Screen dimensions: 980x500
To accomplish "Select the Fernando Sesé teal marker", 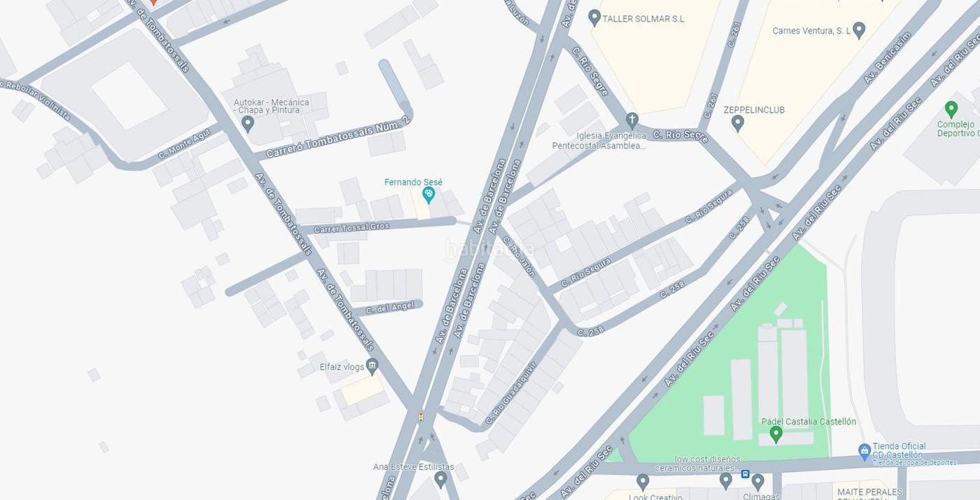I will pyautogui.click(x=428, y=195).
